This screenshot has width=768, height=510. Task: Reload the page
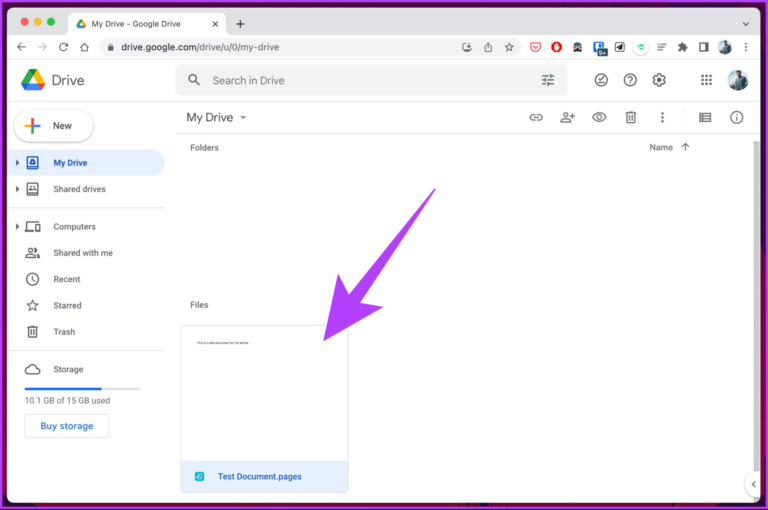point(63,47)
